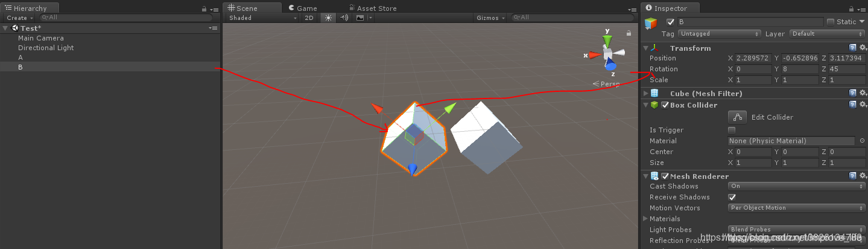Collapse the Test scene node
The image size is (868, 249).
(6, 28)
